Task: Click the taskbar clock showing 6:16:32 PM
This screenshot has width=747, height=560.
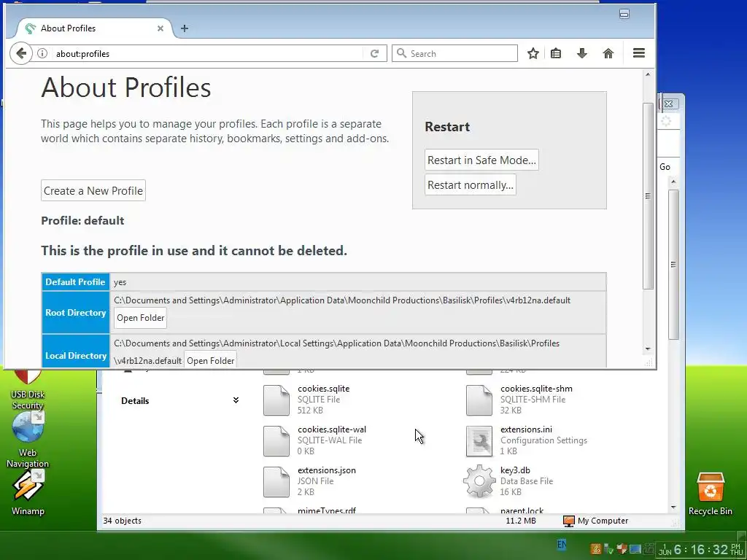Action: tap(701, 550)
